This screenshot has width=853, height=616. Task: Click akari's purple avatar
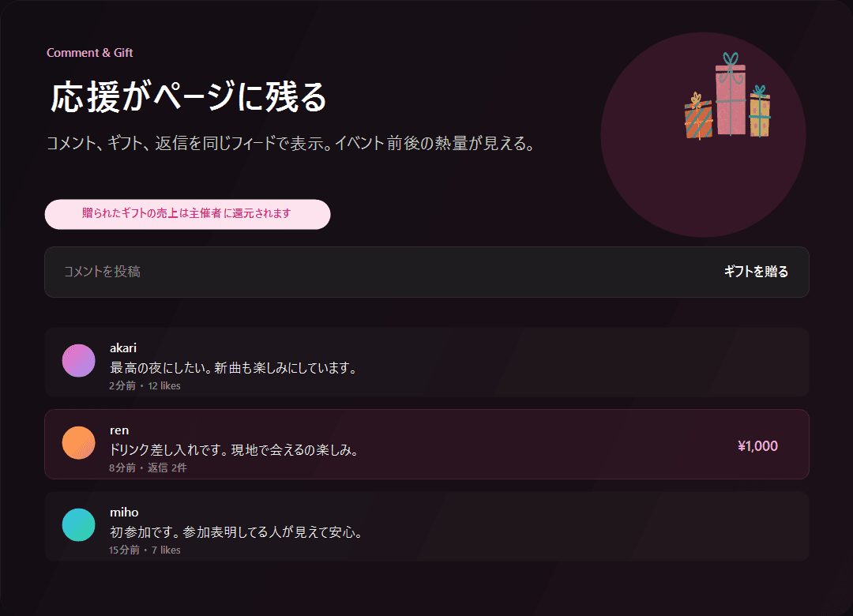(79, 361)
